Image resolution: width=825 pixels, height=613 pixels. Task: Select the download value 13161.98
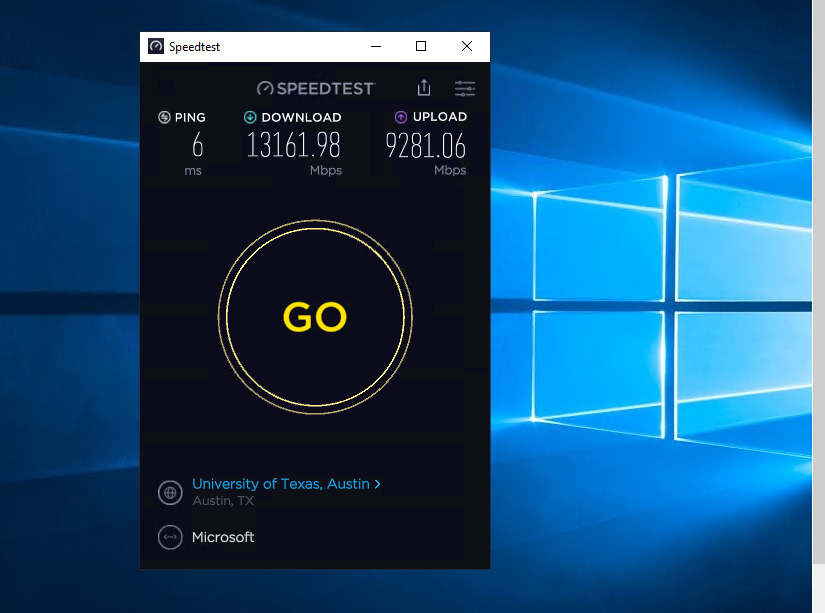coord(294,145)
